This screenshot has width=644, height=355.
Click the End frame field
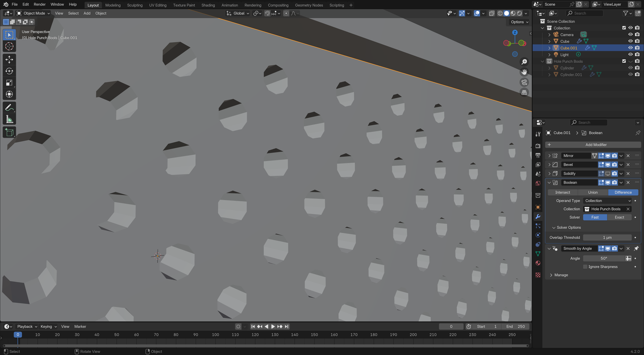(516, 326)
